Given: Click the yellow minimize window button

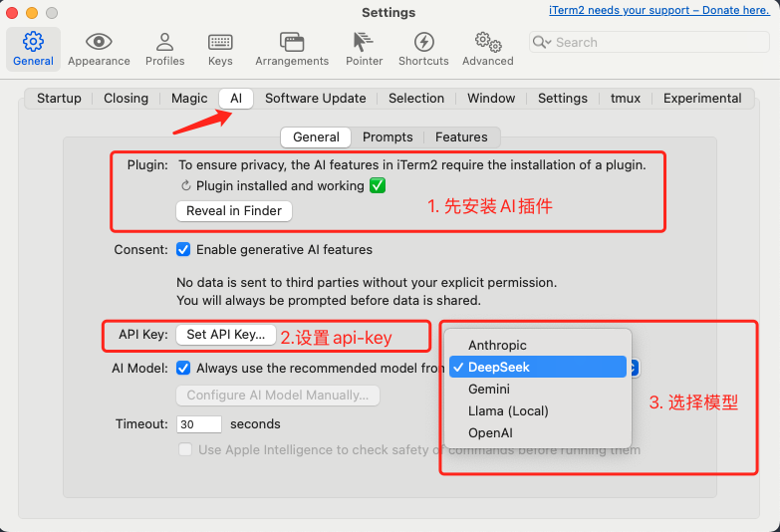Looking at the screenshot, I should coord(32,12).
